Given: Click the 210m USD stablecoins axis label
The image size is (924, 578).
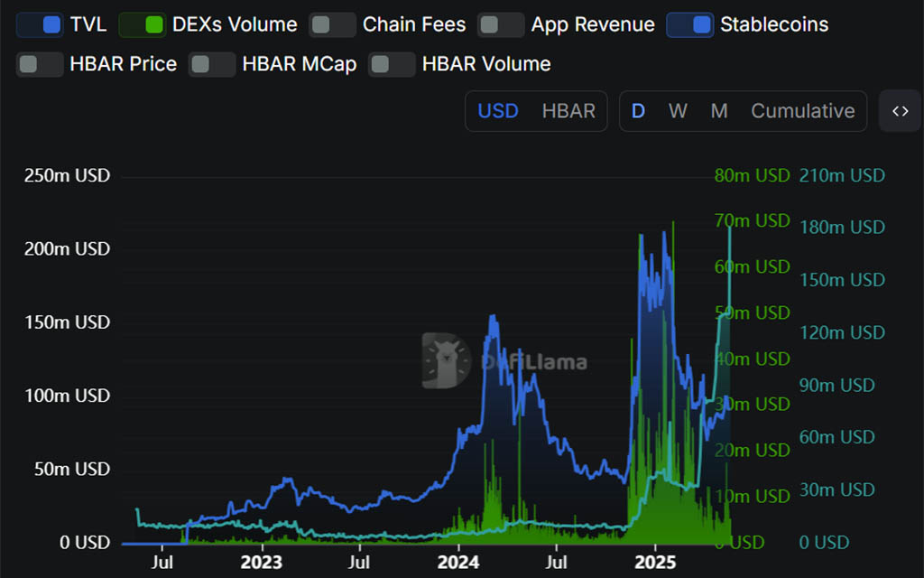Looking at the screenshot, I should tap(842, 176).
